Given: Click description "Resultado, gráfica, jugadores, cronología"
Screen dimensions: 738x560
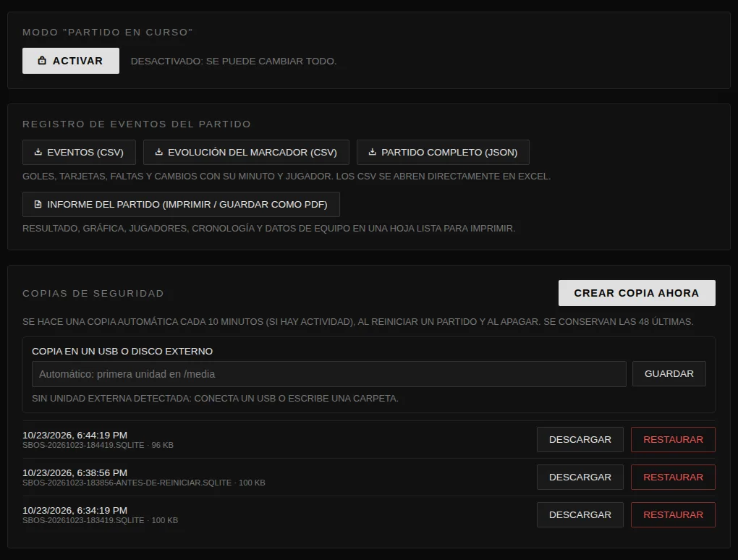Looking at the screenshot, I should point(268,228).
